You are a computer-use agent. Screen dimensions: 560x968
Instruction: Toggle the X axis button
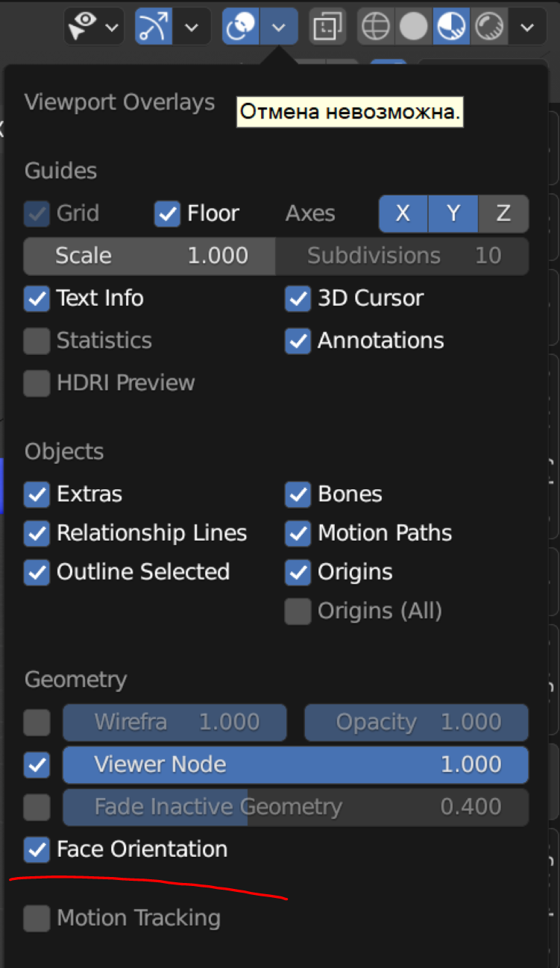(403, 214)
